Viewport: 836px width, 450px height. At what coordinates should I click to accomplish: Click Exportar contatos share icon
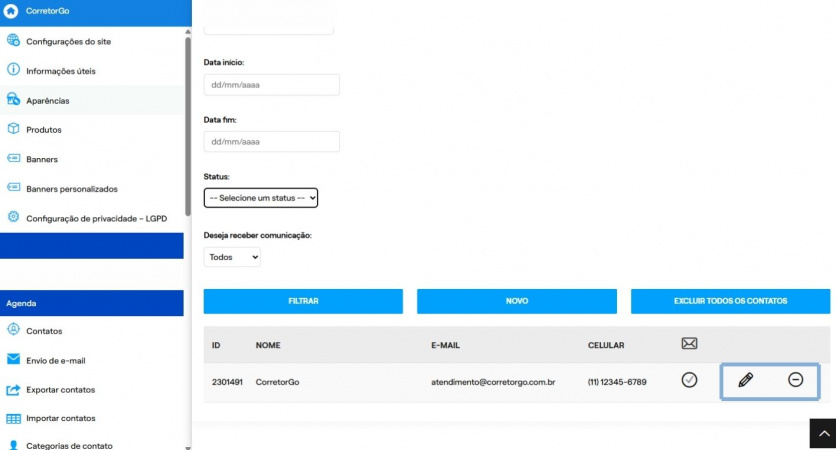point(13,390)
